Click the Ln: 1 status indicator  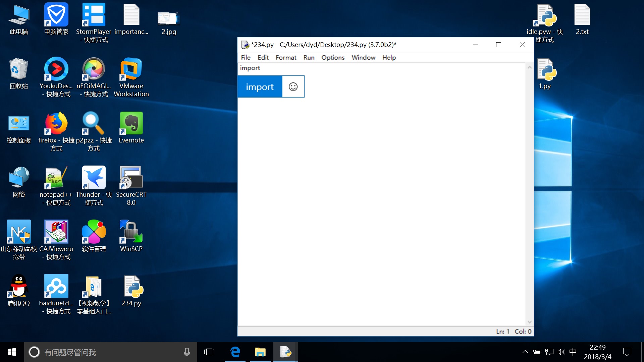pos(503,331)
